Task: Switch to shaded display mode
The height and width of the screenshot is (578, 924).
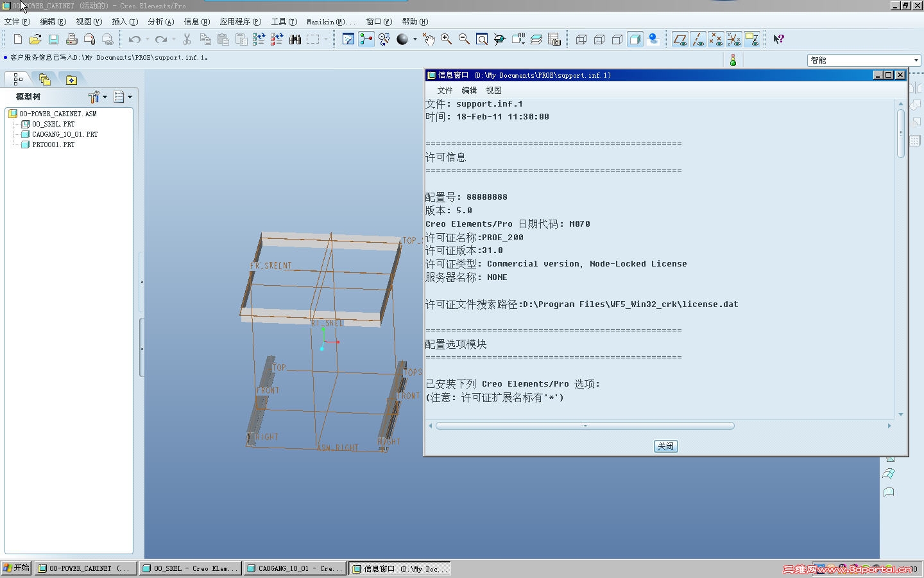Action: 635,39
